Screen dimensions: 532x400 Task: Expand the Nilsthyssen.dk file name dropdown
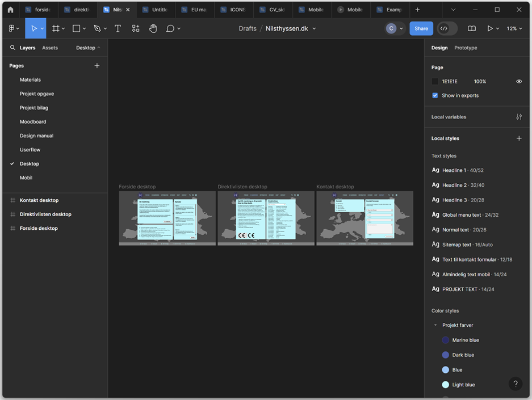(x=314, y=28)
